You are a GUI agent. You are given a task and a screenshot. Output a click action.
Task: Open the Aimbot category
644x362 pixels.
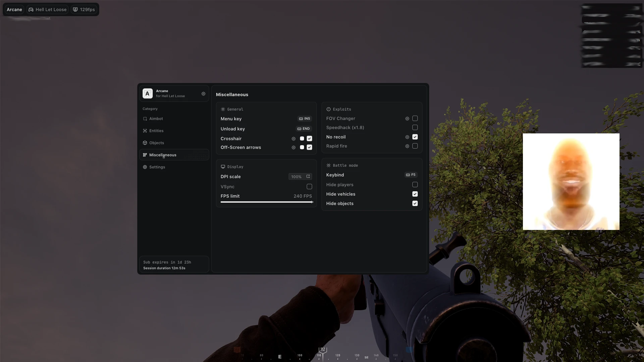[174, 119]
